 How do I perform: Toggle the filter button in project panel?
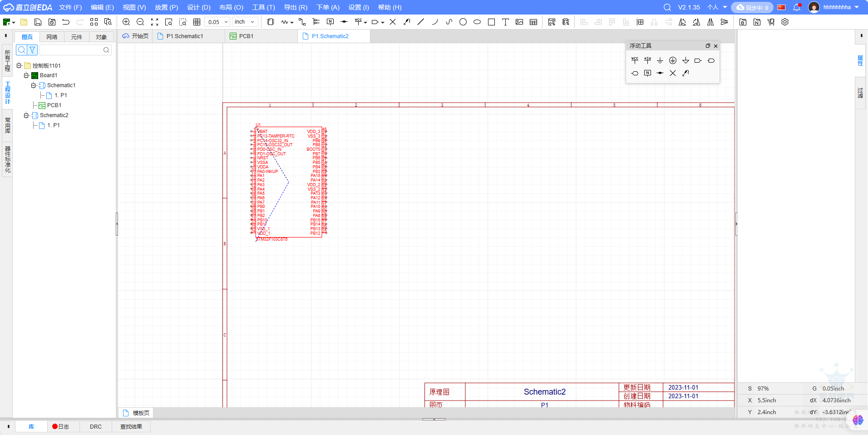[33, 50]
